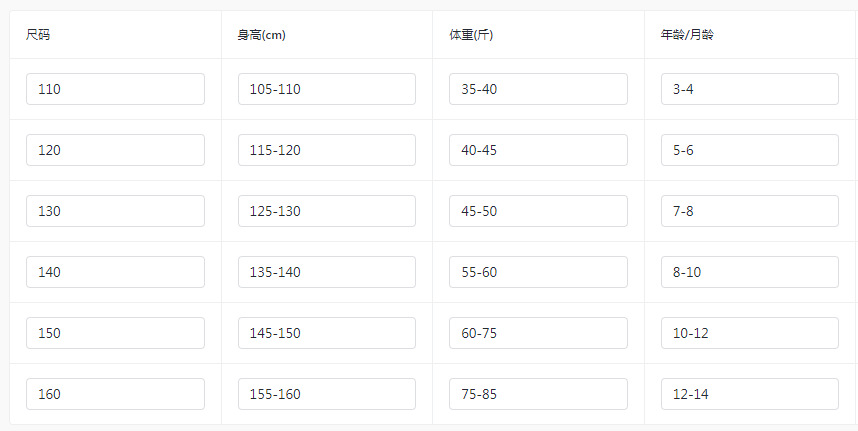858x431 pixels.
Task: Edit the height field showing 125-130
Action: click(x=327, y=211)
